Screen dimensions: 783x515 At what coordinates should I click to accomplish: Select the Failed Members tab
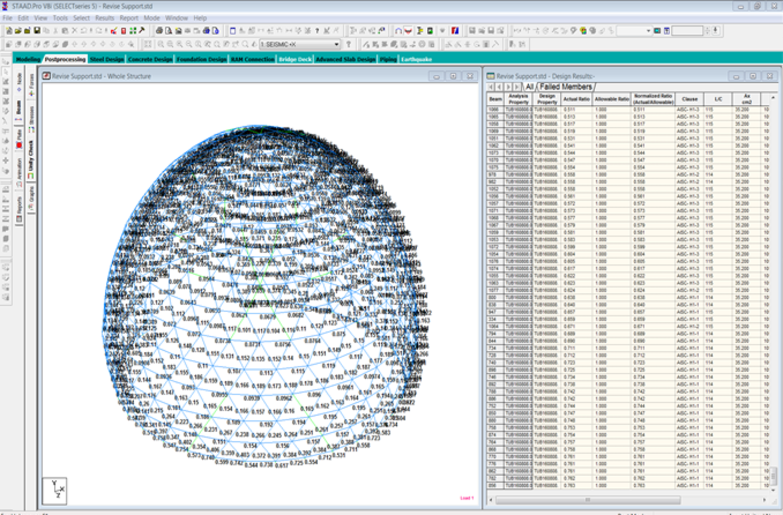pos(567,87)
